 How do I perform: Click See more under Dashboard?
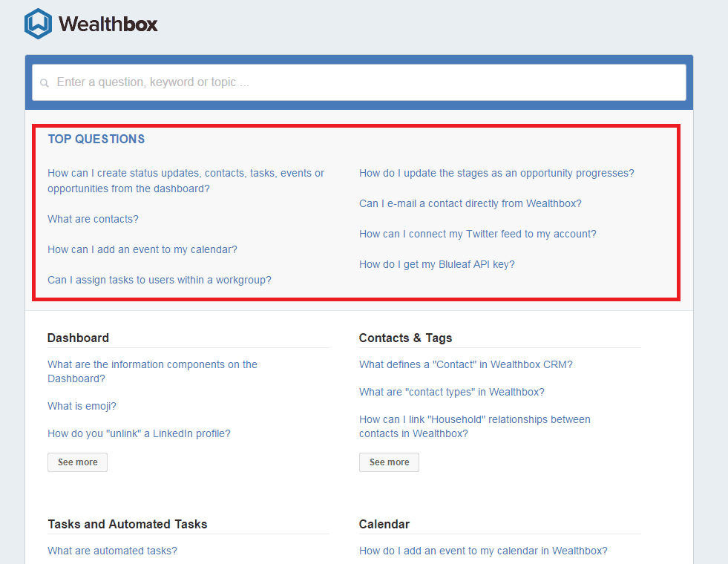[77, 462]
